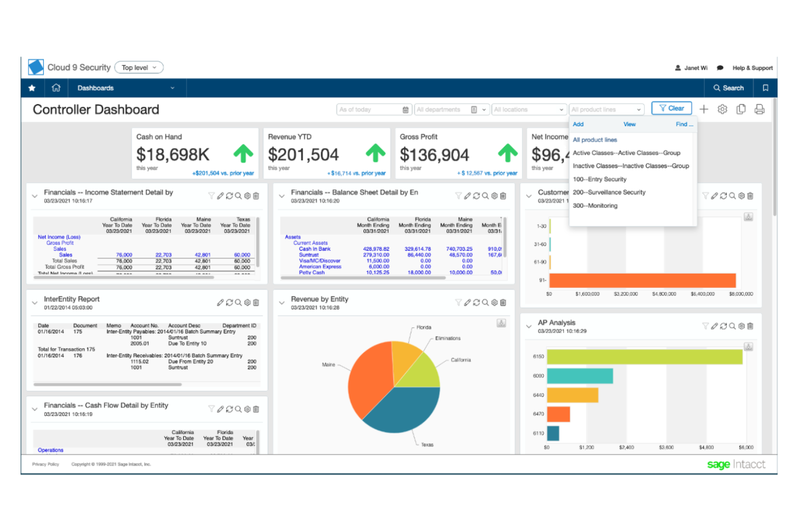
Task: Open the Privacy Policy footer link
Action: coord(45,464)
